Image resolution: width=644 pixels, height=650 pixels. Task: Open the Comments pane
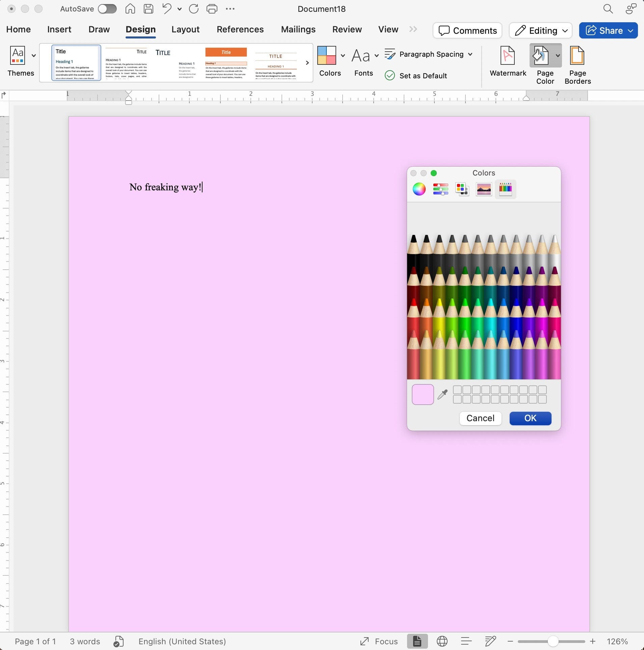coord(467,31)
